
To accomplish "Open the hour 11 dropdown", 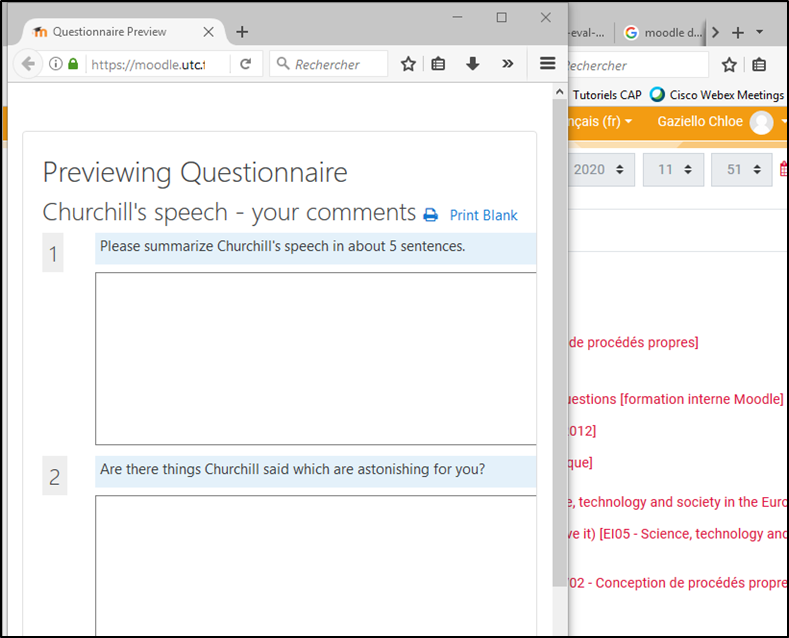I will [673, 170].
